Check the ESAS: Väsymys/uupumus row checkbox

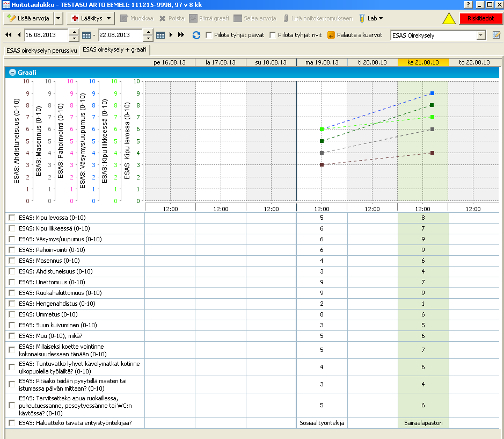12,239
